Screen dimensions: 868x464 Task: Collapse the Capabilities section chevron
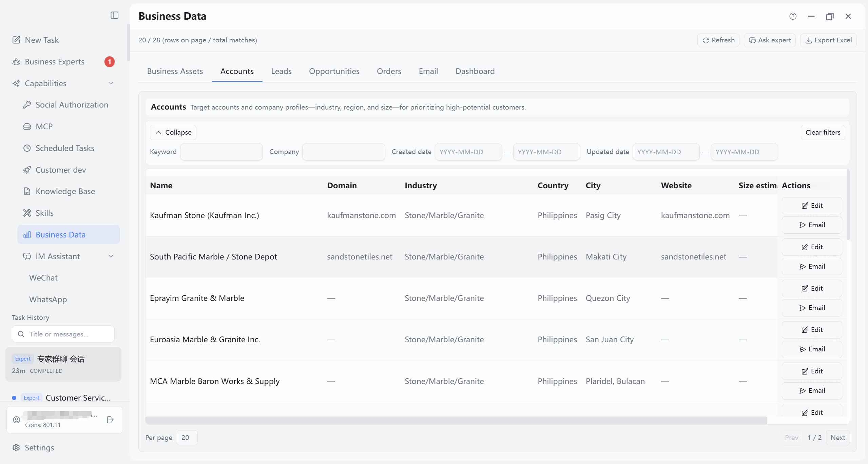tap(111, 83)
